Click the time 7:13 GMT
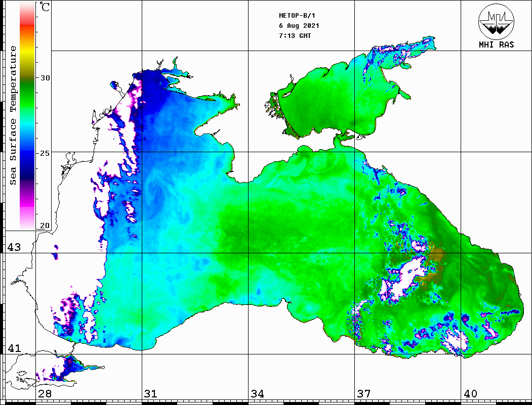 295,36
